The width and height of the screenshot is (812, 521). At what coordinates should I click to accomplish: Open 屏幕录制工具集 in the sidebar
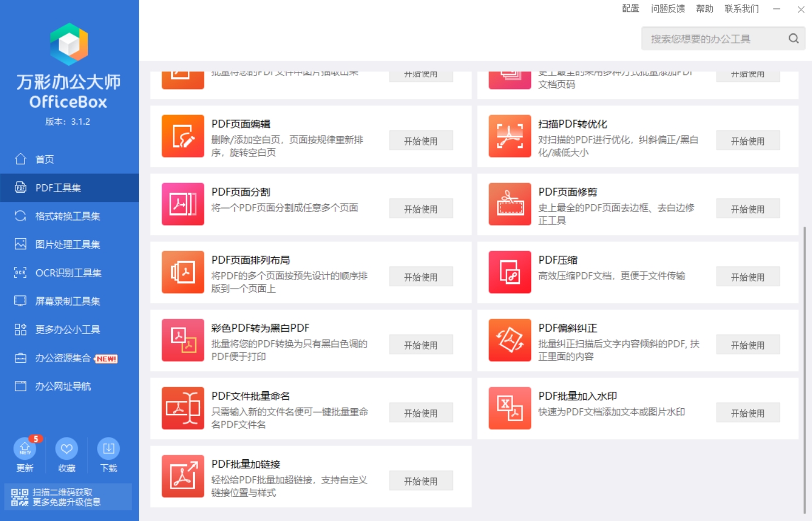69,301
